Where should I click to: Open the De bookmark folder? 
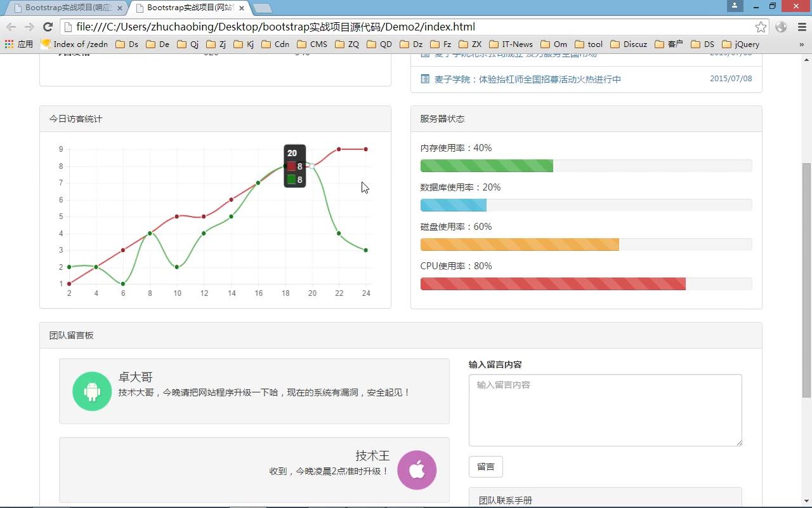tap(158, 44)
